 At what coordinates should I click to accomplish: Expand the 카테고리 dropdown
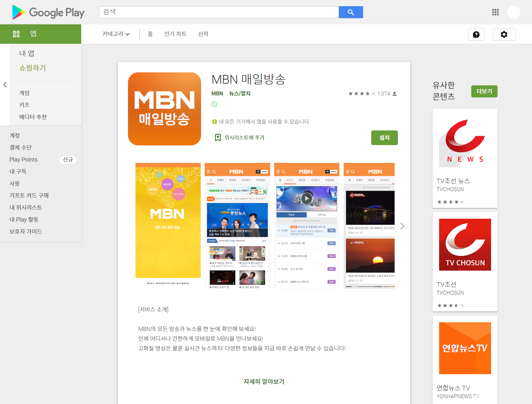pos(116,34)
